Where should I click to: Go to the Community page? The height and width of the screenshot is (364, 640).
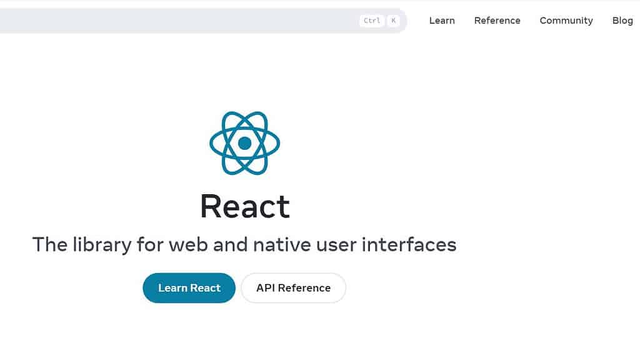(566, 21)
